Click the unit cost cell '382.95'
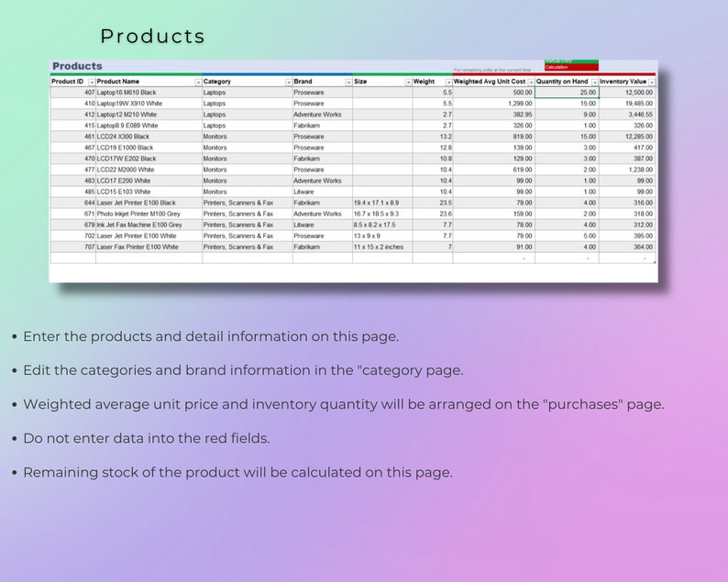Viewport: 728px width, 582px height. (493, 115)
